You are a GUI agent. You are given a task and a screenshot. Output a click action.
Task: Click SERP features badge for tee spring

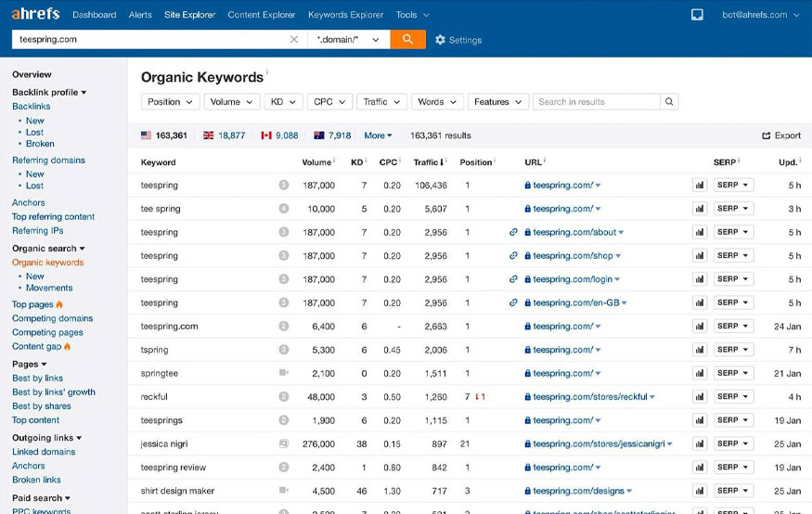tap(284, 209)
